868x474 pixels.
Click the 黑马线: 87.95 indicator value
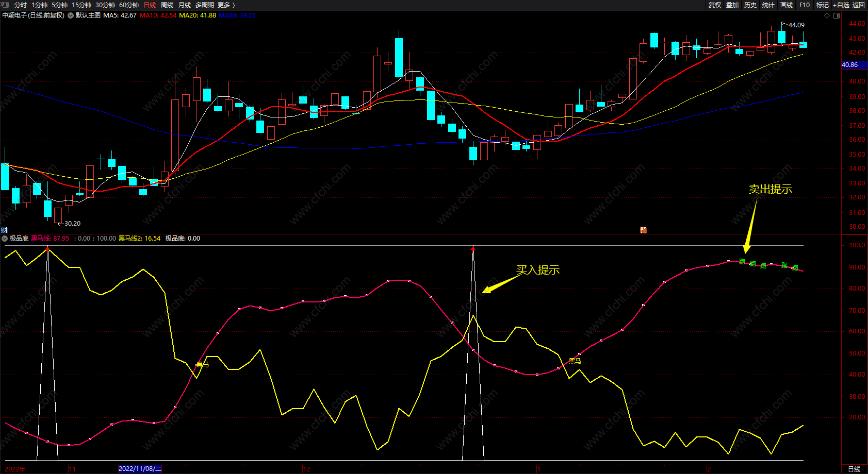point(50,239)
